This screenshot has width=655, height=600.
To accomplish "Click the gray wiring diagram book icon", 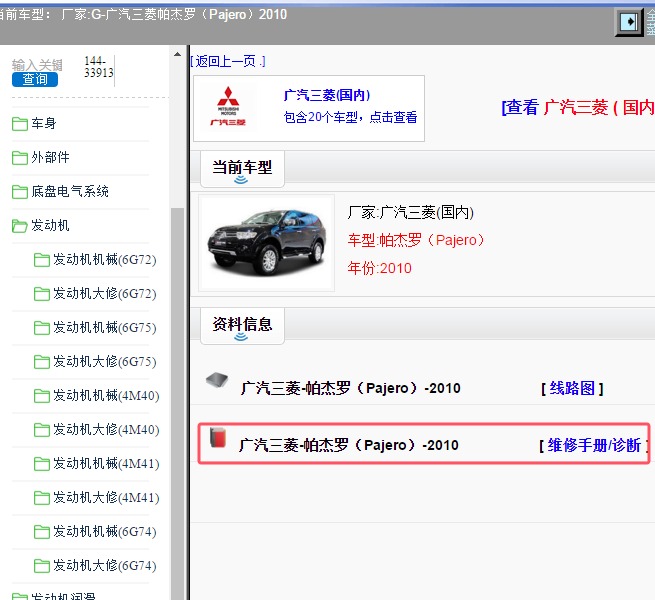I will [217, 380].
